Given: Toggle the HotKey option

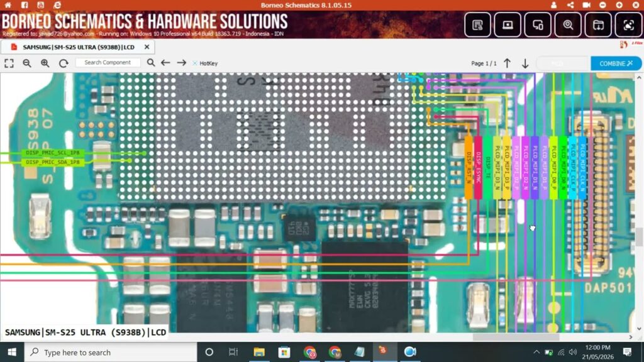Looking at the screenshot, I should pos(205,63).
